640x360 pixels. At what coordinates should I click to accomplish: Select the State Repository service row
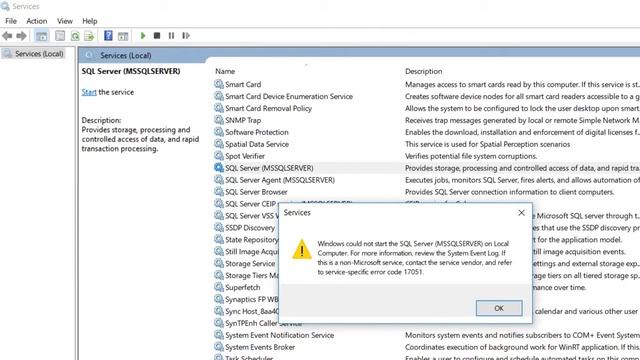(251, 239)
